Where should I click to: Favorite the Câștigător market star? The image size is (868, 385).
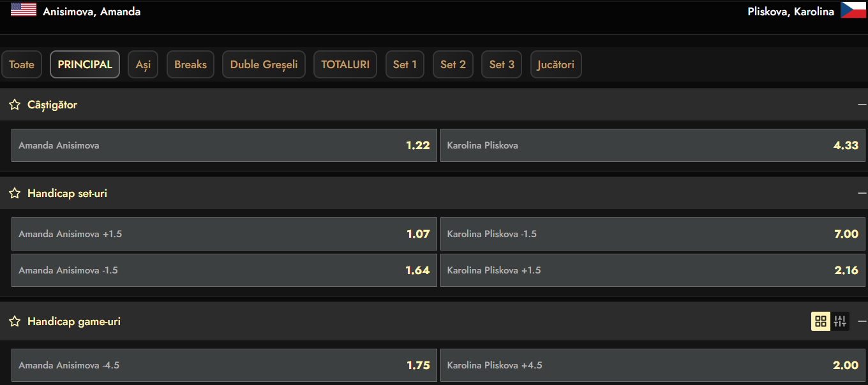coord(15,105)
